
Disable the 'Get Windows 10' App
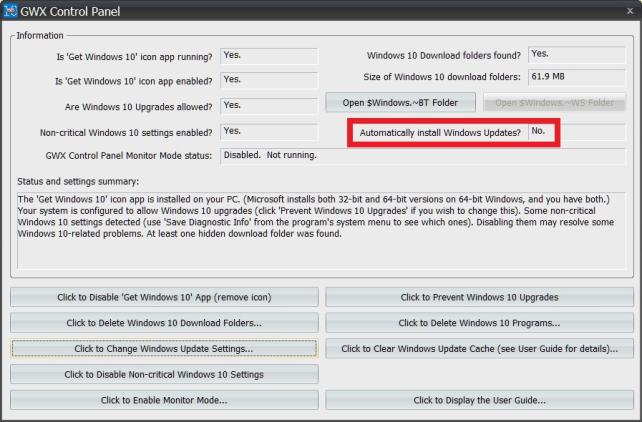164,297
